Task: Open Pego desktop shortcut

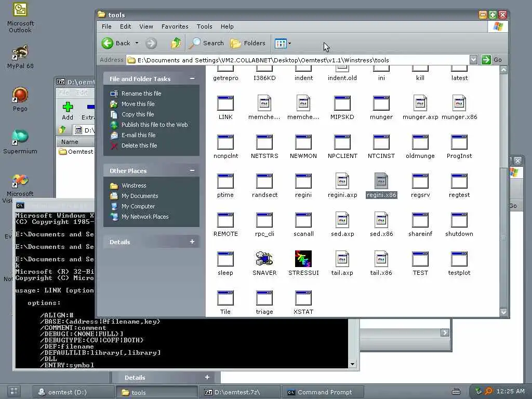Action: click(20, 99)
